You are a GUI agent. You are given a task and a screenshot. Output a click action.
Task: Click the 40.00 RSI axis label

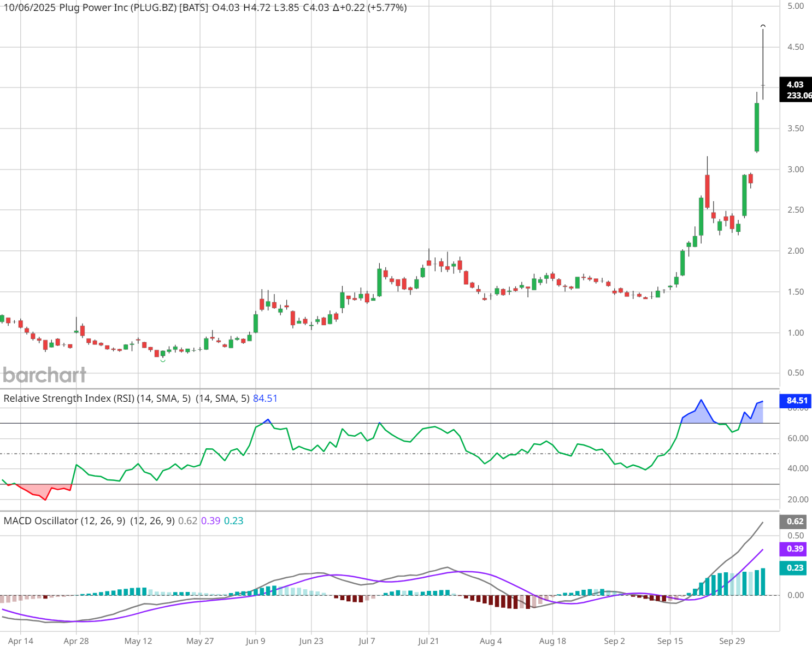coord(798,468)
